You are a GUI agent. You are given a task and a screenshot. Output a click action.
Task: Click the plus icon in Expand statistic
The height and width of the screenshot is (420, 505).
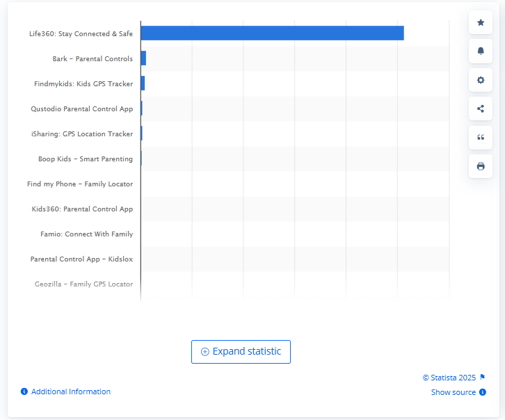click(x=205, y=351)
